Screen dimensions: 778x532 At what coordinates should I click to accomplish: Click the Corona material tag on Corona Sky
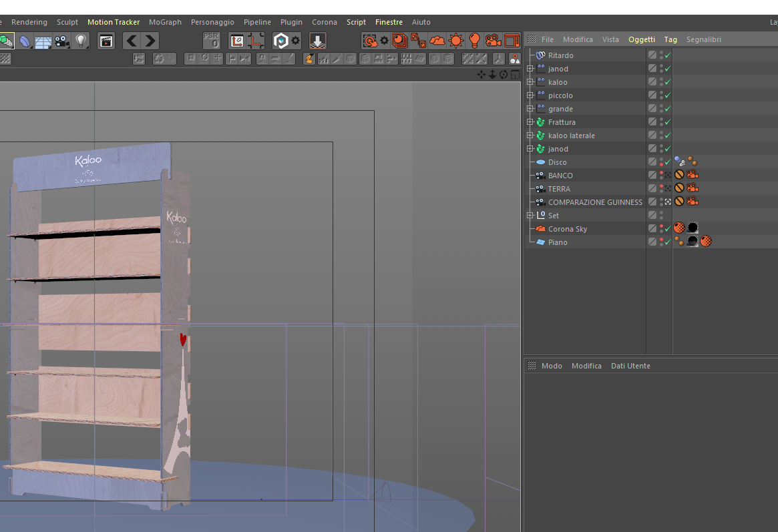679,228
